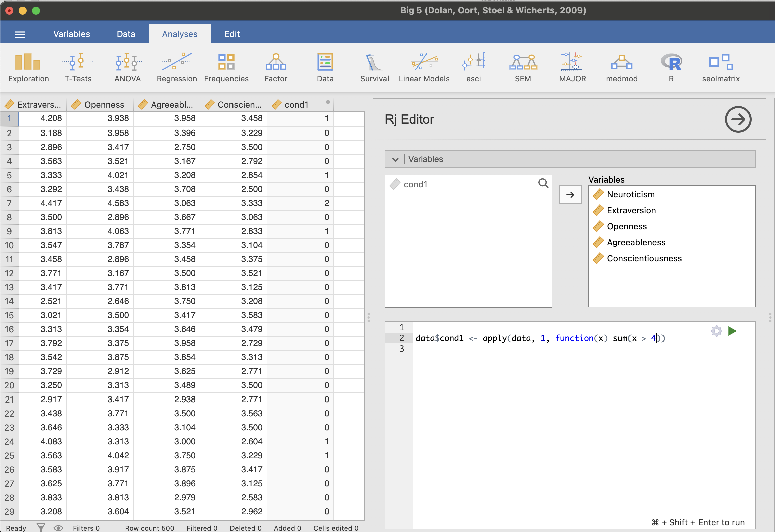Open the ANOVA analyses menu
The height and width of the screenshot is (532, 775).
(127, 67)
